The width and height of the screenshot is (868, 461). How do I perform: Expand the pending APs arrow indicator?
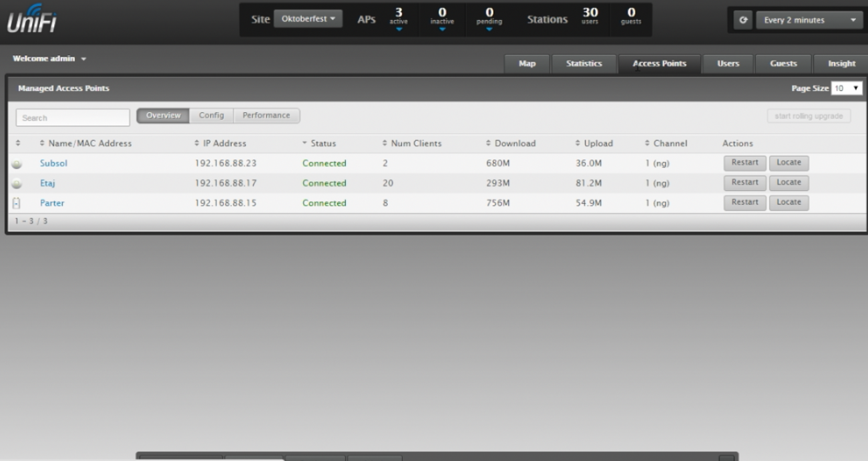(x=489, y=29)
